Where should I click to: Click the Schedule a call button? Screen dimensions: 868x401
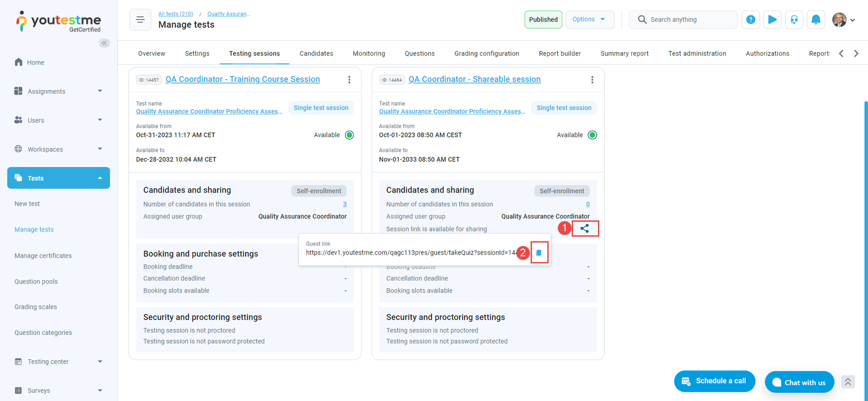click(714, 381)
